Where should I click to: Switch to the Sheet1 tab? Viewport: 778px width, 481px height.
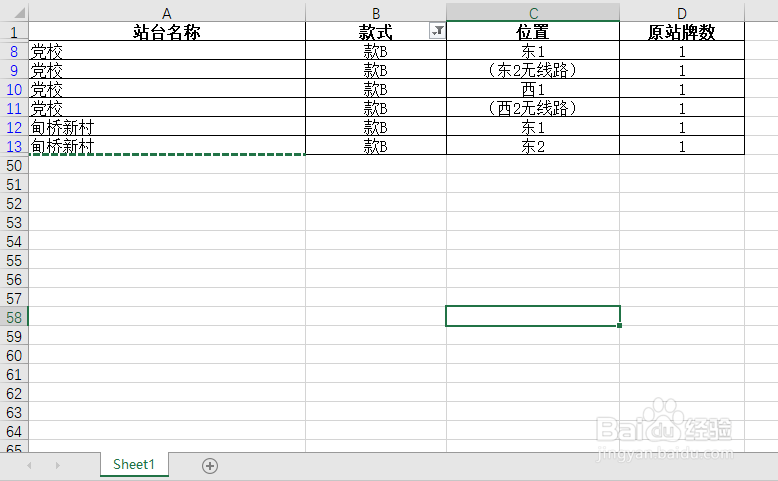[134, 464]
